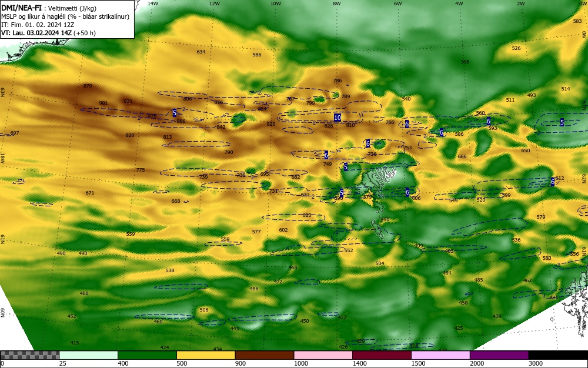
Task: Click the map value 671
Action: [89, 193]
